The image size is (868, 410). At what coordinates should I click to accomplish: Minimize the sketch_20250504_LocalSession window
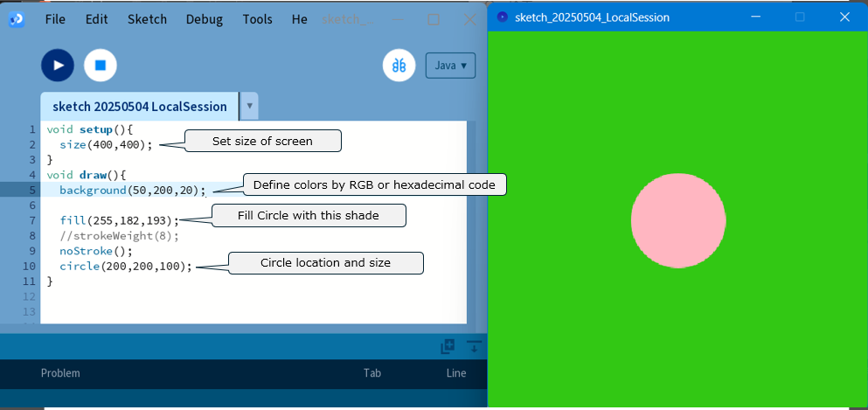point(755,17)
